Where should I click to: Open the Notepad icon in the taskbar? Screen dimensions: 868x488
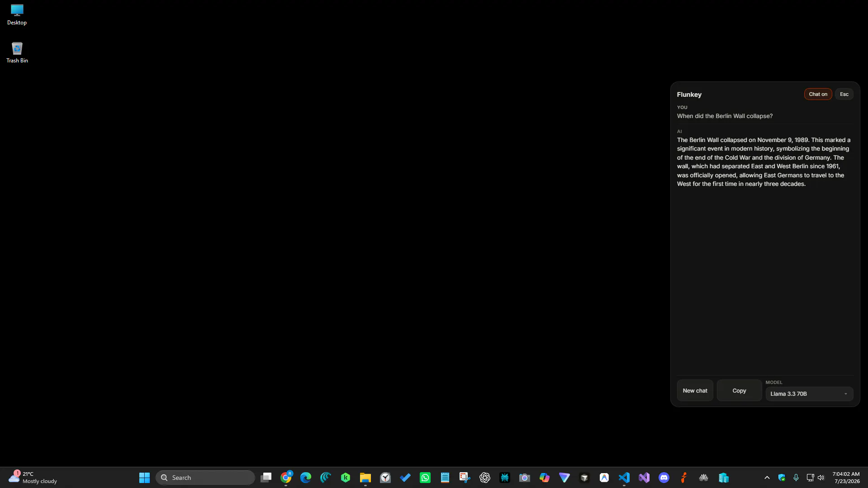pos(445,478)
